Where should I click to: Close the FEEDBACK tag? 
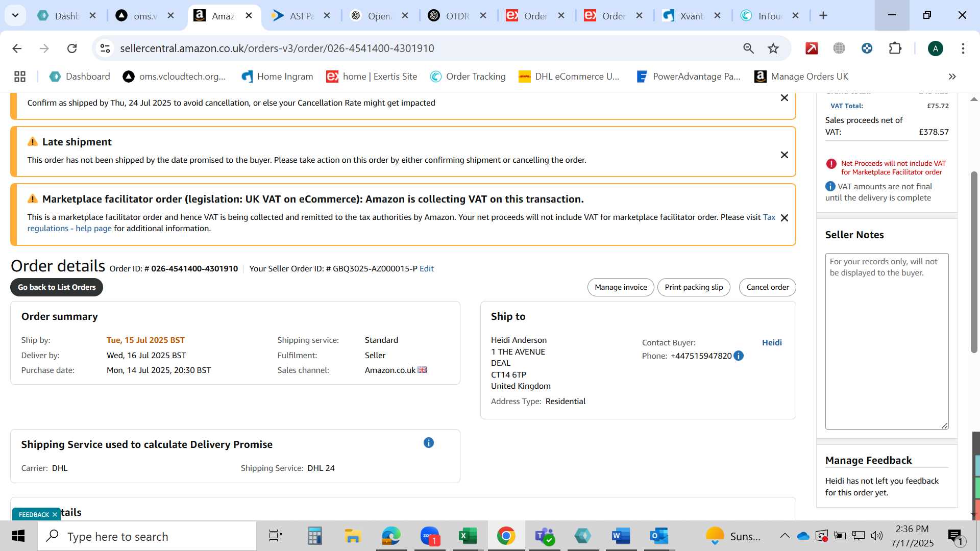[55, 514]
